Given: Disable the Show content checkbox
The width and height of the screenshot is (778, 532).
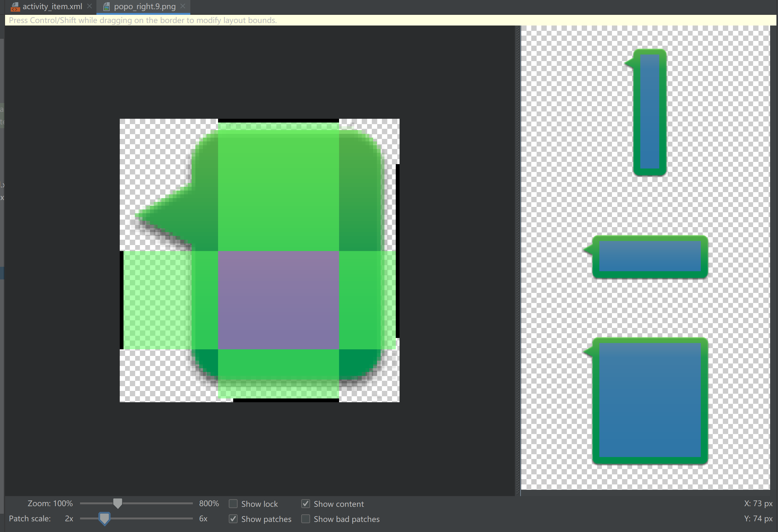Looking at the screenshot, I should (306, 504).
